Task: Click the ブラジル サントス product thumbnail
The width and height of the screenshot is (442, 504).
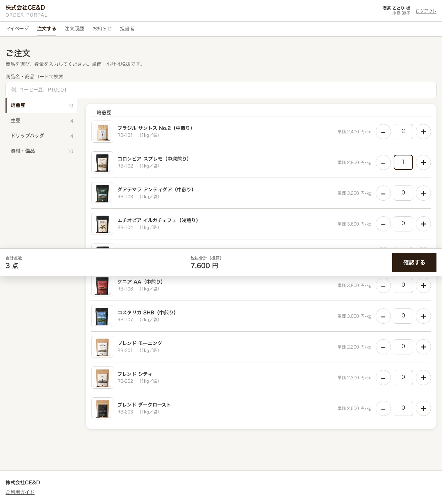Action: pyautogui.click(x=102, y=132)
